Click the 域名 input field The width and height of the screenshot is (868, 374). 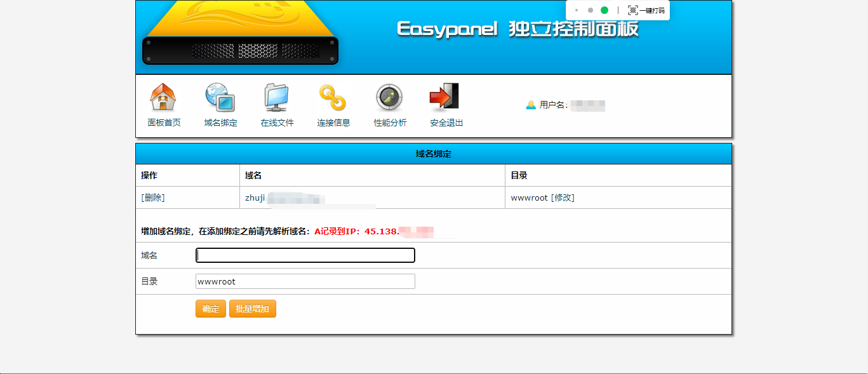click(x=305, y=255)
